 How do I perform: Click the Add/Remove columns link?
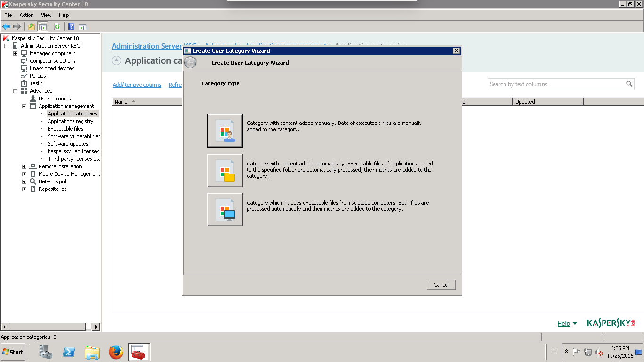137,85
